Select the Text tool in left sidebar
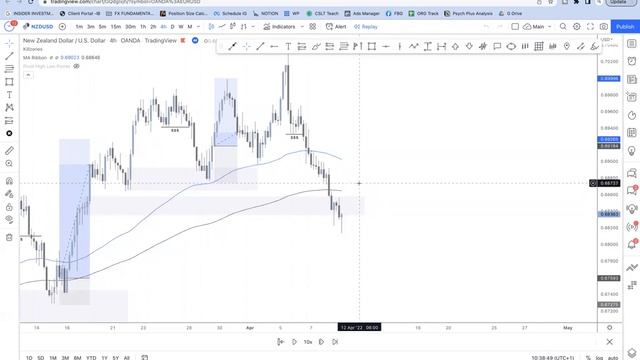640x360 pixels. 9,95
